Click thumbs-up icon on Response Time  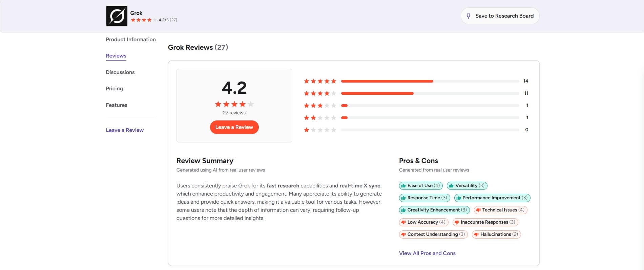(x=403, y=198)
